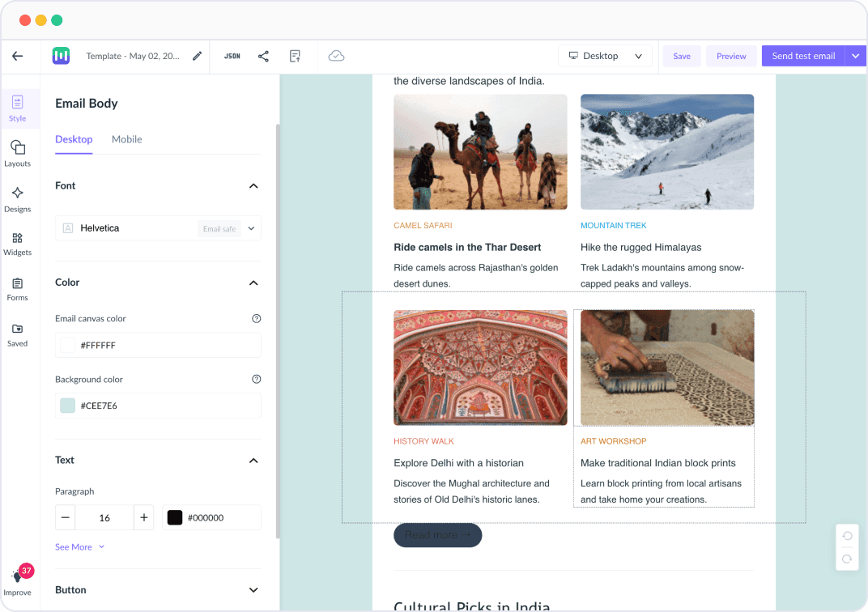This screenshot has height=612, width=868.
Task: Open the Forms panel in sidebar
Action: pyautogui.click(x=18, y=288)
